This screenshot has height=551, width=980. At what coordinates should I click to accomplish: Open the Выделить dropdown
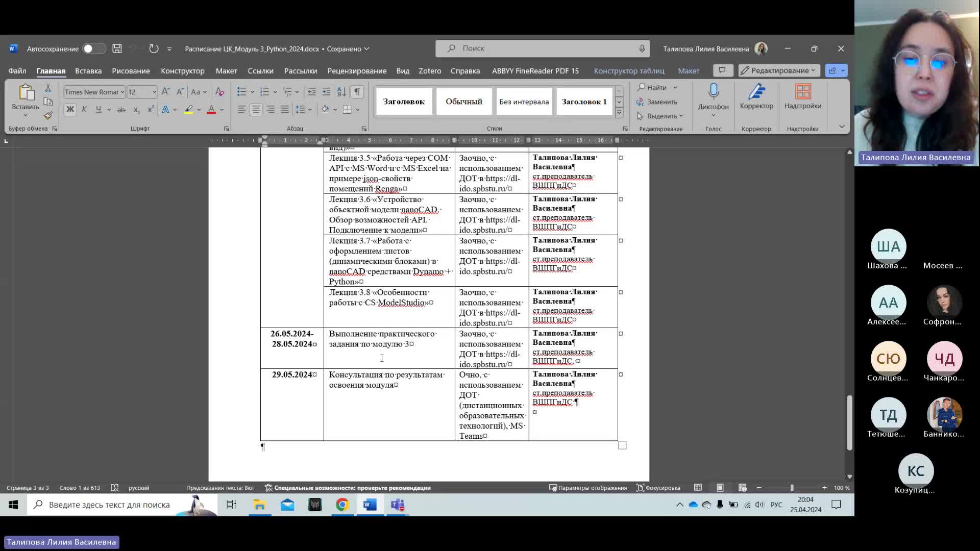click(660, 116)
